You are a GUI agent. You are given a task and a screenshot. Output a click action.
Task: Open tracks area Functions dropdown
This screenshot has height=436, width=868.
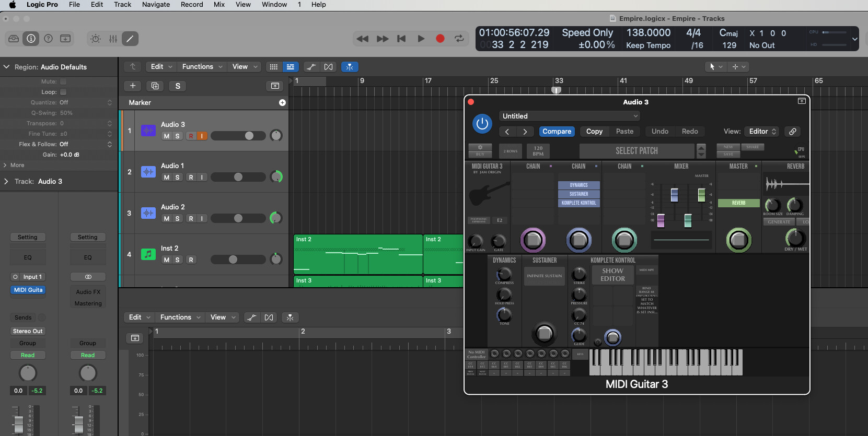(202, 67)
